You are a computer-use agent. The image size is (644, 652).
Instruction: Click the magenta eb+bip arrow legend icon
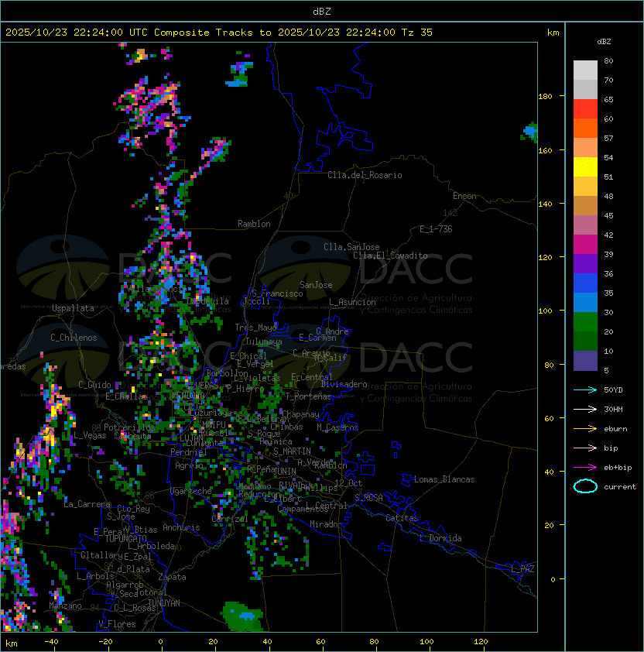pyautogui.click(x=585, y=468)
